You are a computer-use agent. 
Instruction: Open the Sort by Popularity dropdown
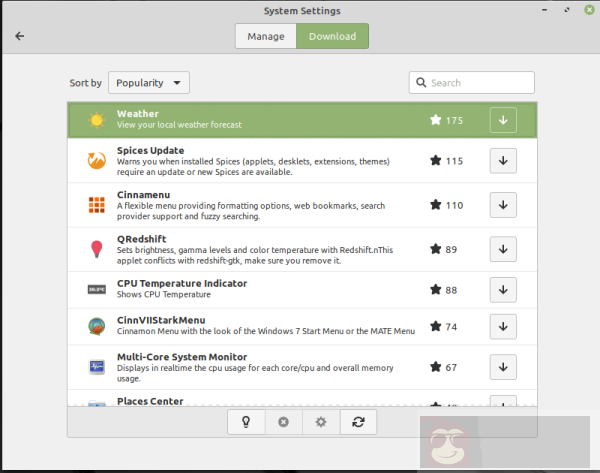coord(149,83)
